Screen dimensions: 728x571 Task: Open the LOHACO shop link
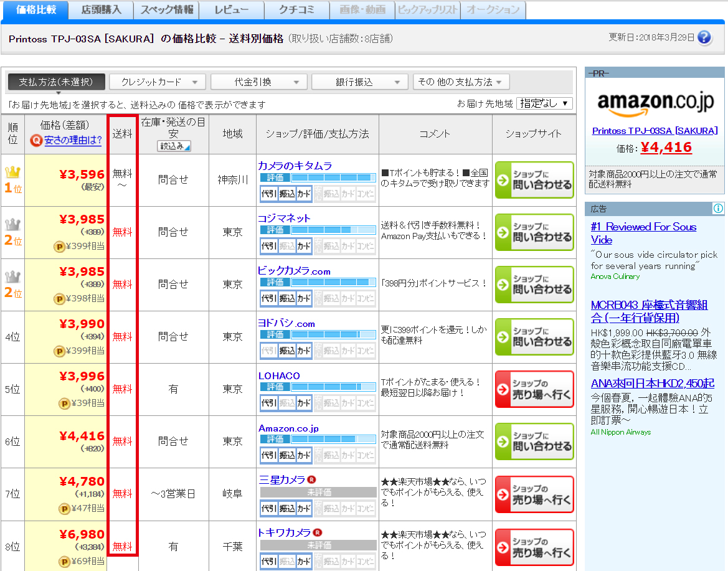click(x=279, y=375)
